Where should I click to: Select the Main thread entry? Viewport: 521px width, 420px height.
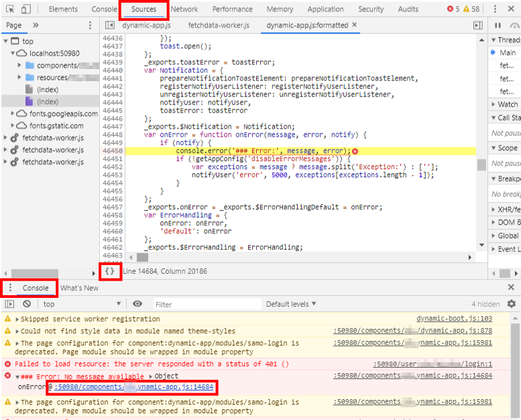coord(508,52)
